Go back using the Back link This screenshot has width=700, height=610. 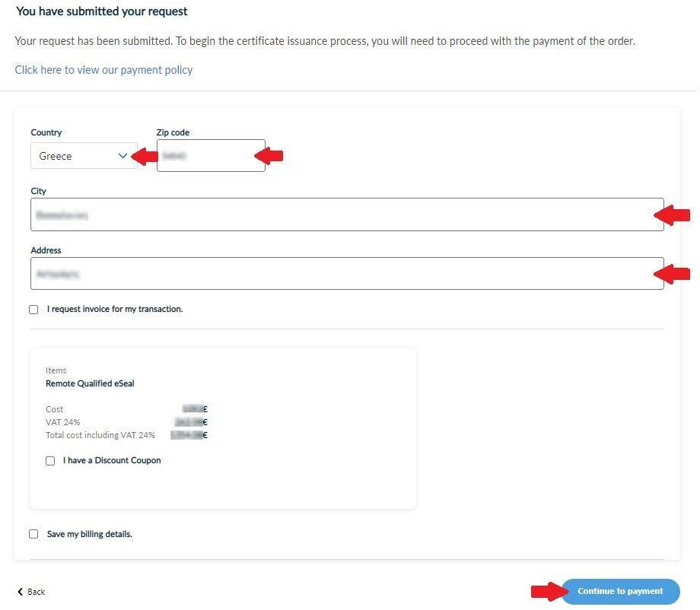point(36,592)
